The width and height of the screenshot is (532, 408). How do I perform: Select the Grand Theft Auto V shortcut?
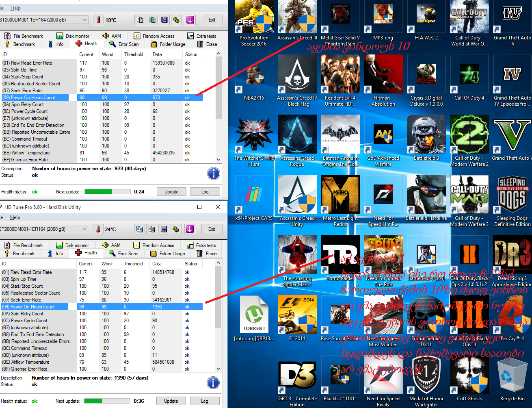tap(512, 138)
